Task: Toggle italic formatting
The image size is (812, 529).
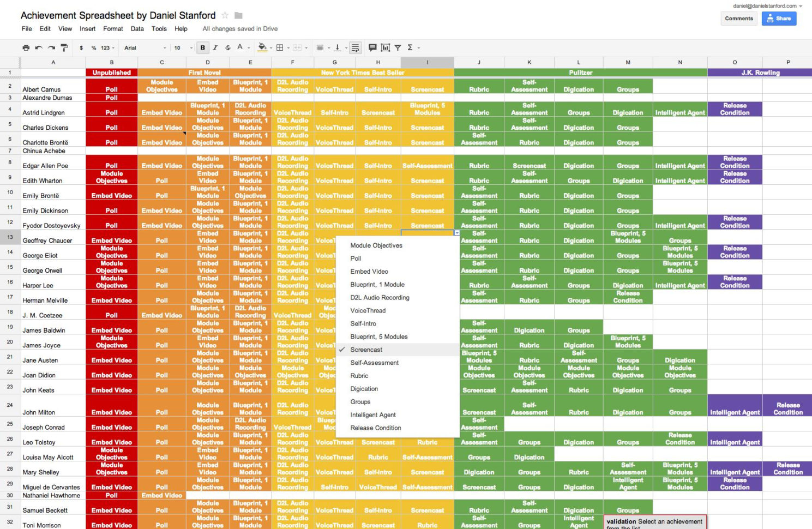Action: (215, 47)
